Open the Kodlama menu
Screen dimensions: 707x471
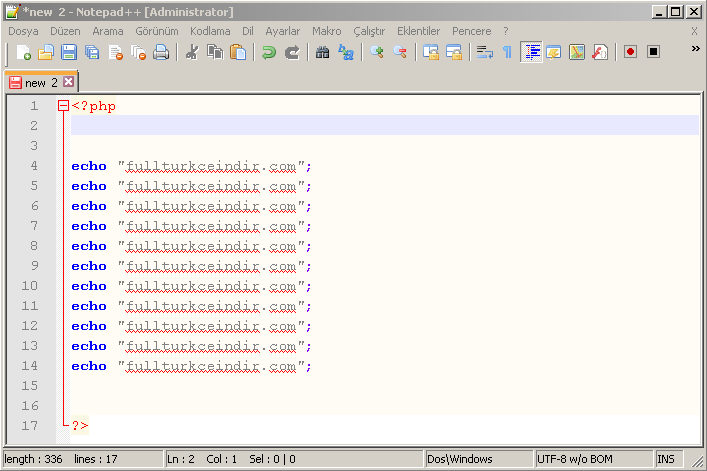pyautogui.click(x=210, y=31)
